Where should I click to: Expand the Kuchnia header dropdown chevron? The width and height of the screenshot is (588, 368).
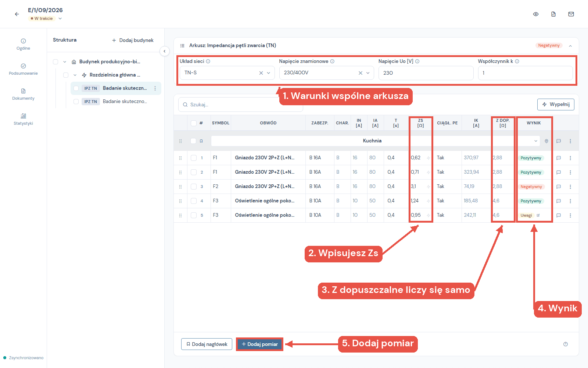coord(536,141)
